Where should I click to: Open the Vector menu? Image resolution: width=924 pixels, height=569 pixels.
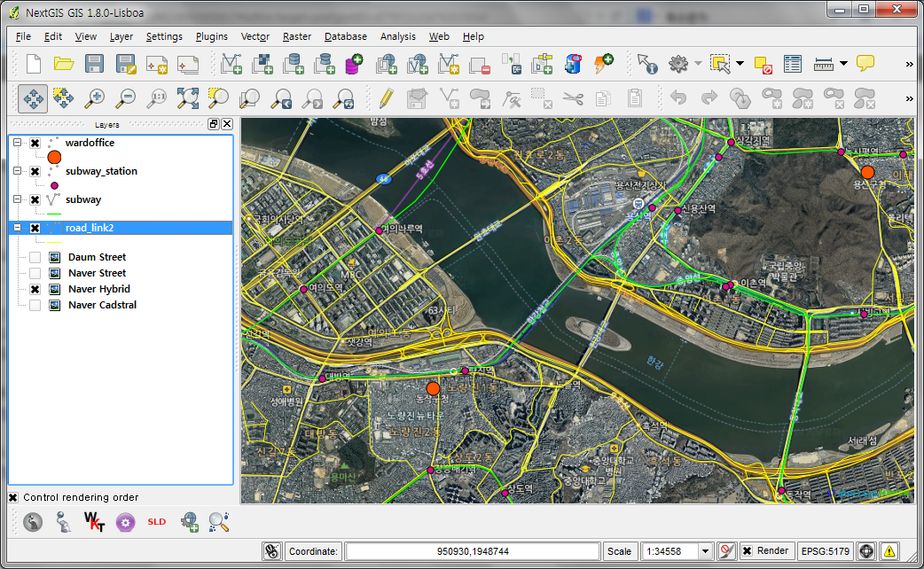(254, 36)
